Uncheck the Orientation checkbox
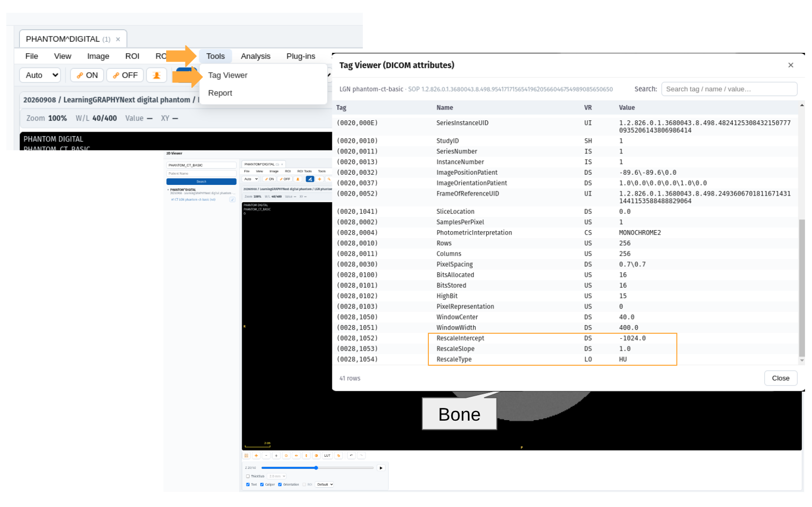 tap(280, 485)
